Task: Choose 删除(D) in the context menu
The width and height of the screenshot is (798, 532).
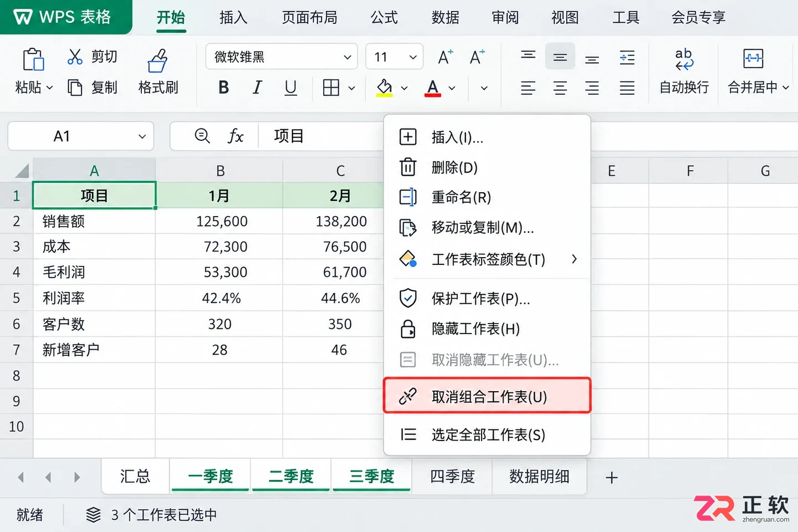Action: [487, 167]
